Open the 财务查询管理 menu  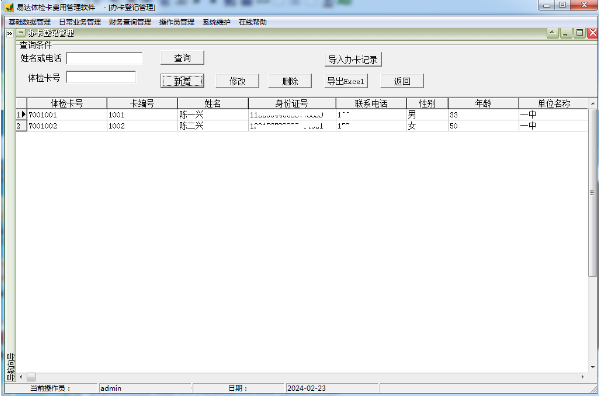click(x=130, y=22)
